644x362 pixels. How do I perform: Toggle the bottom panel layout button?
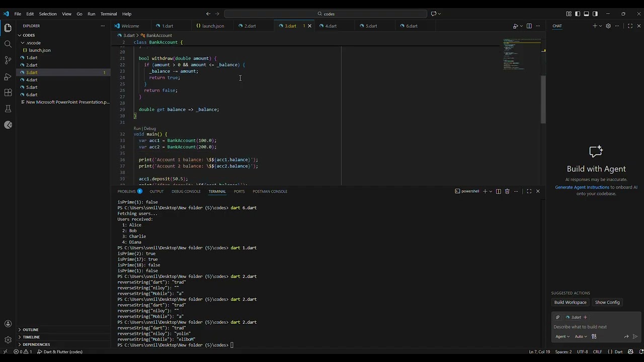586,14
